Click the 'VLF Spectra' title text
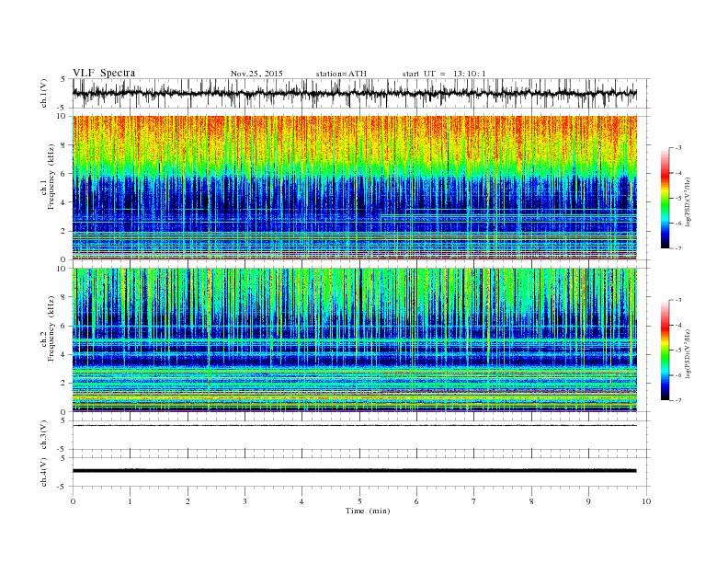 coord(104,73)
